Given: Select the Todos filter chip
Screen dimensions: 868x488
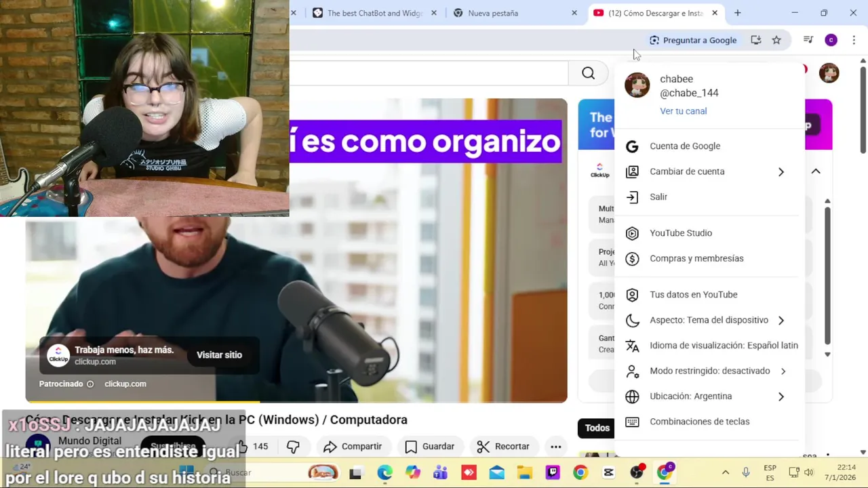Looking at the screenshot, I should [597, 428].
